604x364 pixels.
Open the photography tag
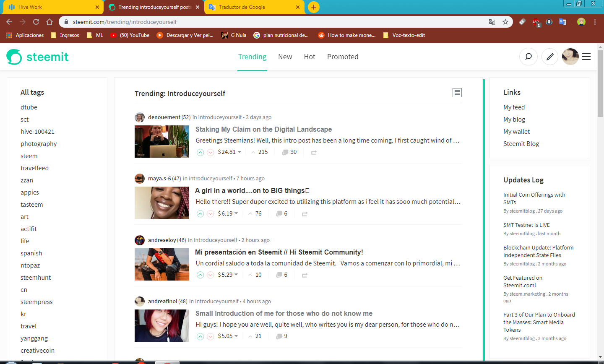39,143
